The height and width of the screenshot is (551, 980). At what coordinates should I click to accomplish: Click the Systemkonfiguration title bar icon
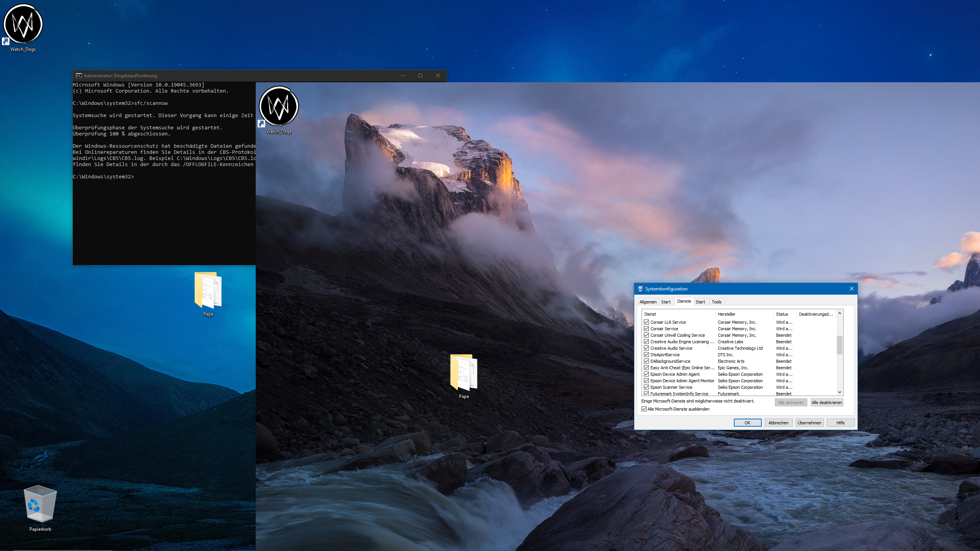(x=640, y=289)
